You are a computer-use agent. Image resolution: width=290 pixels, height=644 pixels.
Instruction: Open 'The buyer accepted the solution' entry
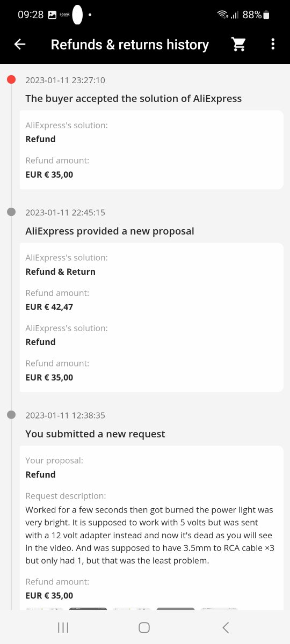pos(134,99)
